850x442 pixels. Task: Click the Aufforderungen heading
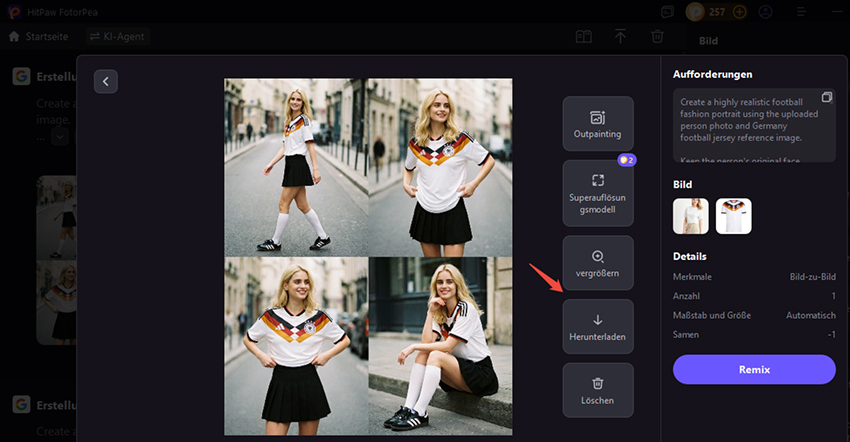coord(712,74)
